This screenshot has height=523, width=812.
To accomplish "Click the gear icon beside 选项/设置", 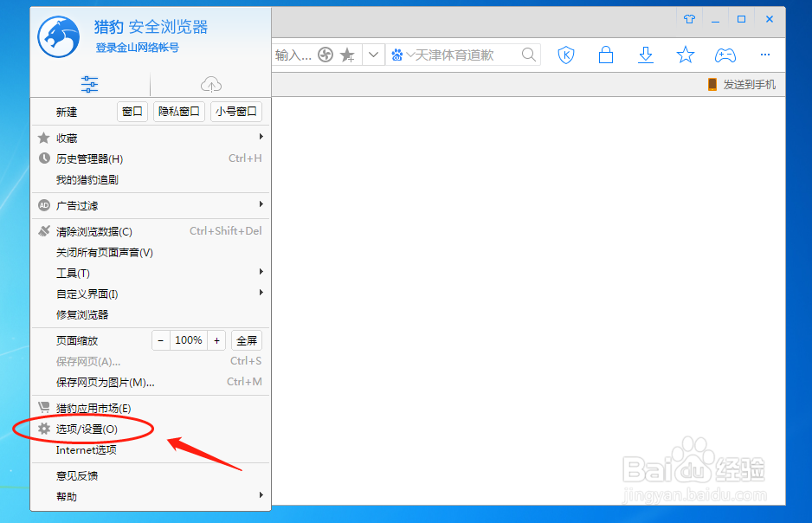I will click(44, 429).
